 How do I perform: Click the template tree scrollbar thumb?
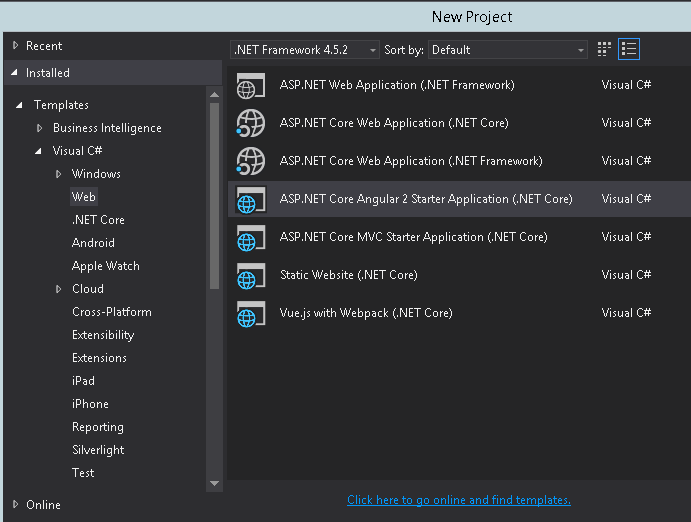pos(215,196)
